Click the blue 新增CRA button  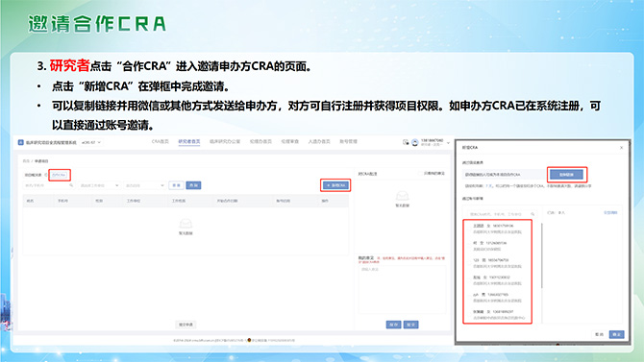pos(335,185)
